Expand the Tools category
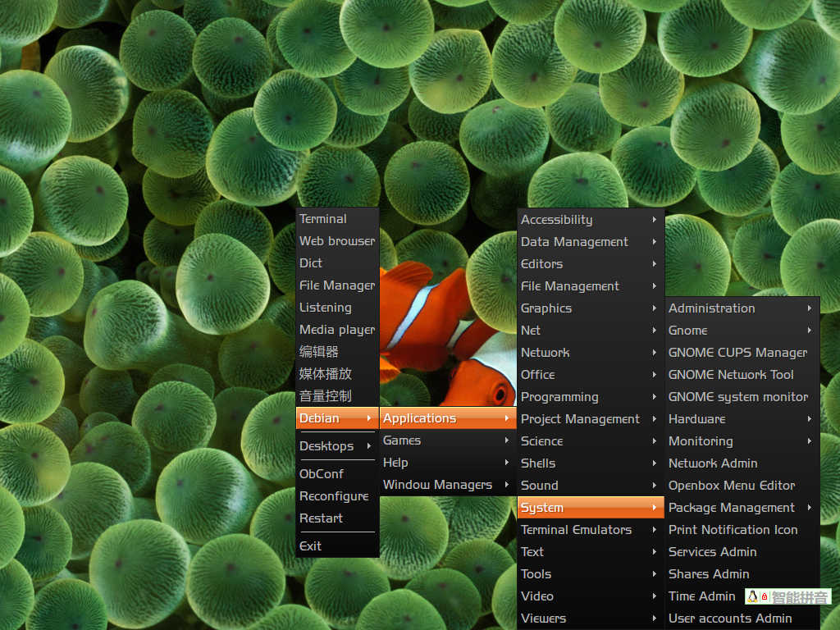 click(x=591, y=573)
